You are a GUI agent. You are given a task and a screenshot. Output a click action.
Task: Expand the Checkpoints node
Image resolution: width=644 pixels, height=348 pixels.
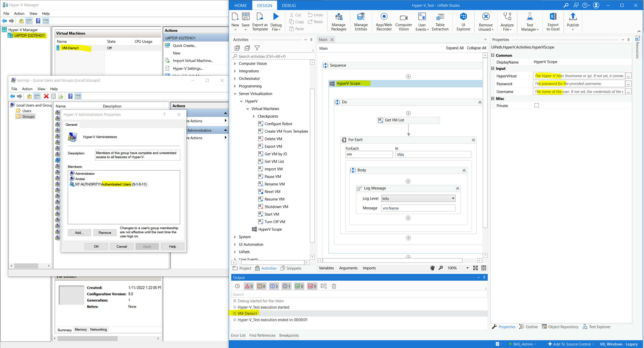click(254, 116)
